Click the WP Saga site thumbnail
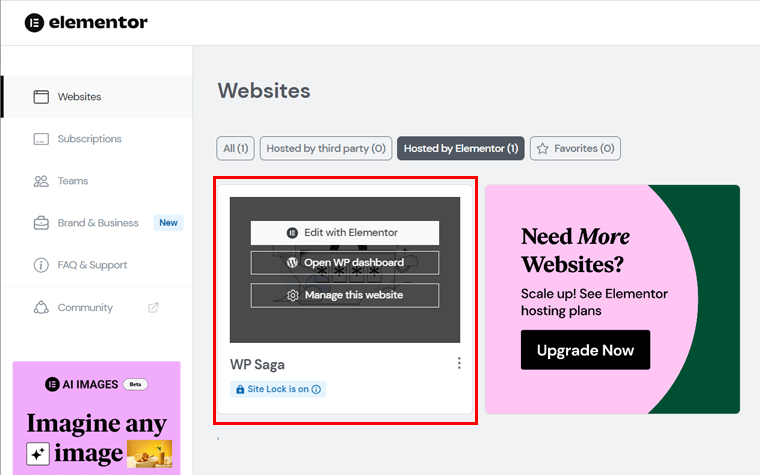This screenshot has width=760, height=475. pyautogui.click(x=345, y=269)
